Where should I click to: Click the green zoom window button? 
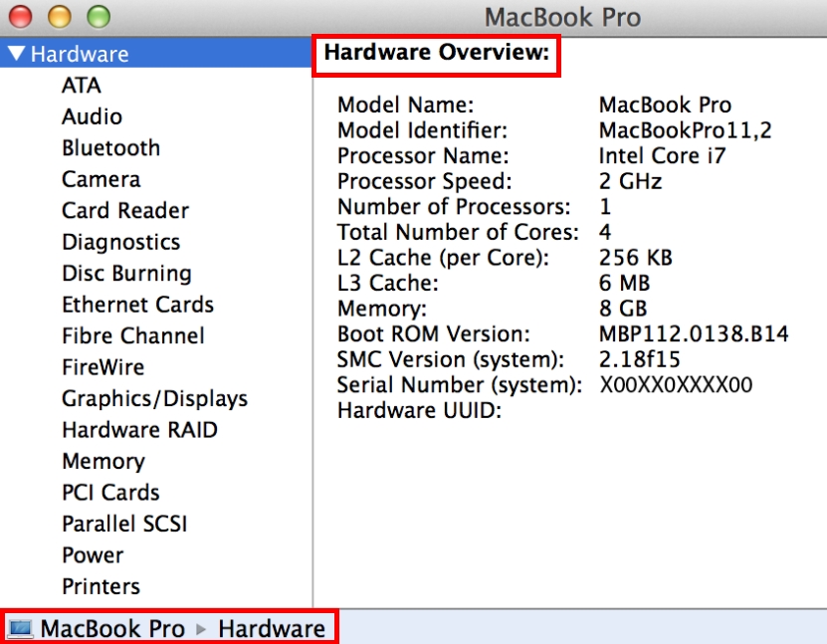[x=99, y=17]
